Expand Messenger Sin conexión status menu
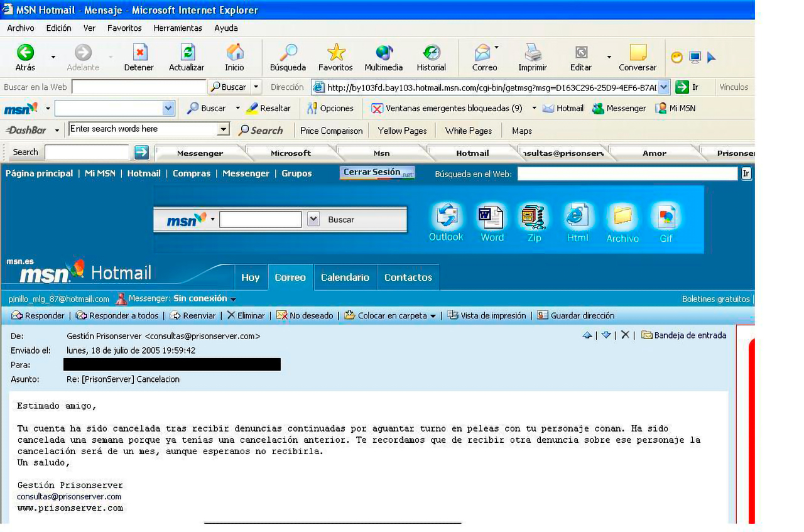Image resolution: width=804 pixels, height=532 pixels. [233, 300]
